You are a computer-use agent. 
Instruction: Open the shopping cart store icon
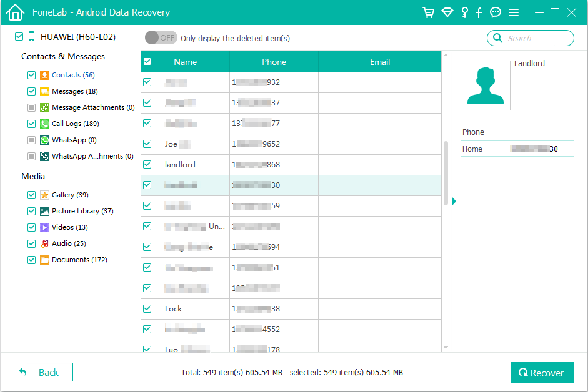(x=429, y=12)
